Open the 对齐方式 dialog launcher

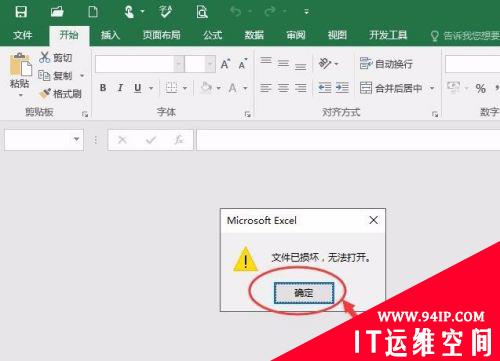point(435,114)
